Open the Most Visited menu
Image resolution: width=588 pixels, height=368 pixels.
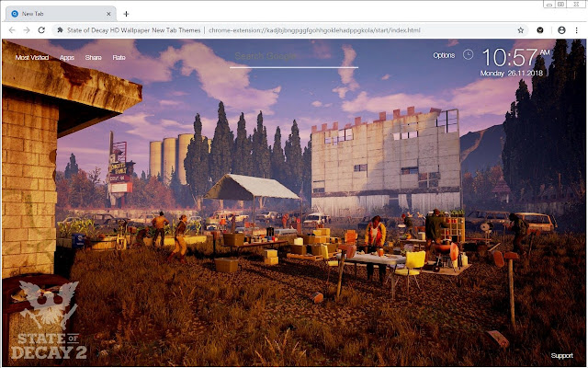point(32,57)
